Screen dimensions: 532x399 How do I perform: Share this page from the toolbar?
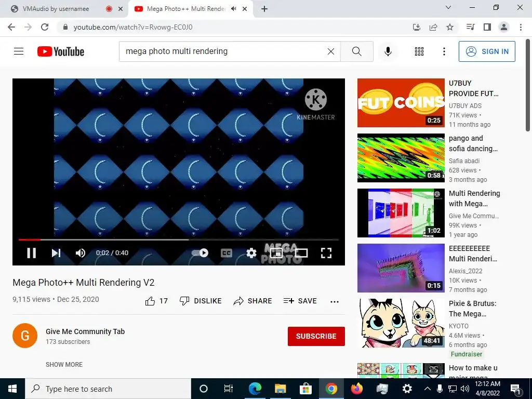pos(433,27)
